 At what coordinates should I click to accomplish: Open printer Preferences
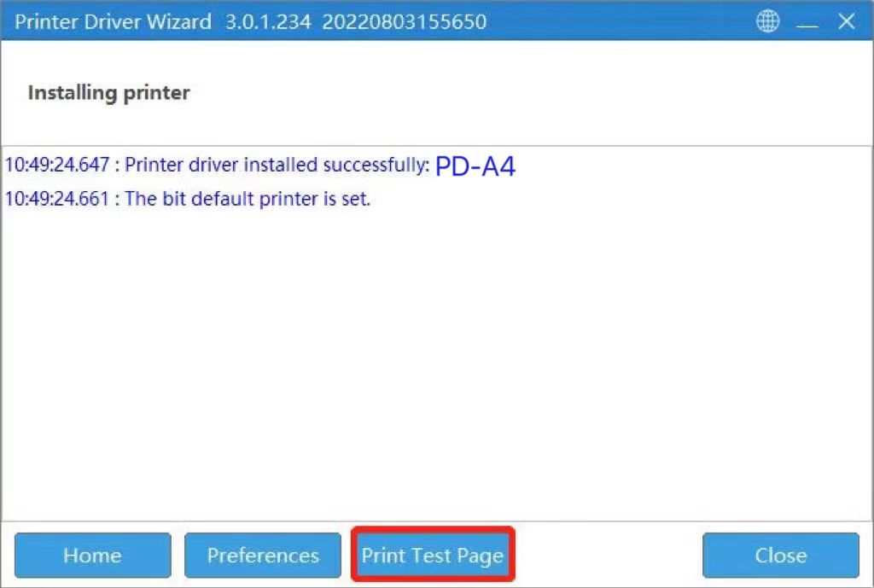(x=263, y=555)
